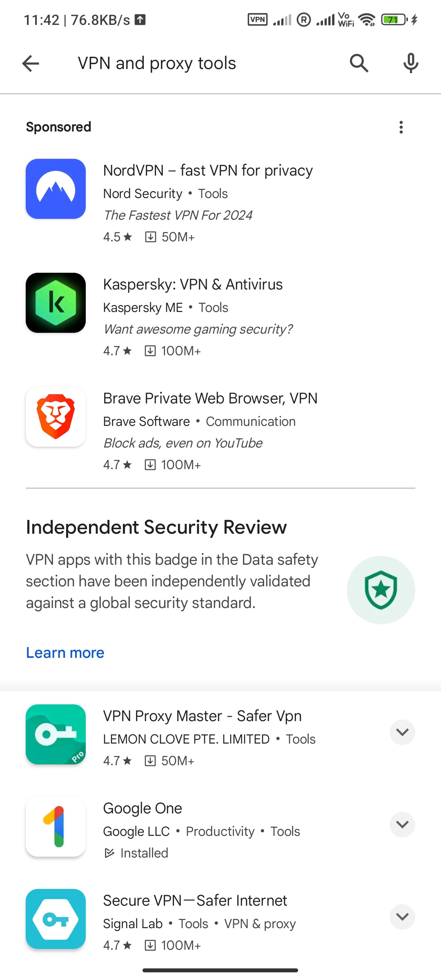Start voice search with microphone icon
Viewport: 441px width, 980px height.
[x=410, y=63]
